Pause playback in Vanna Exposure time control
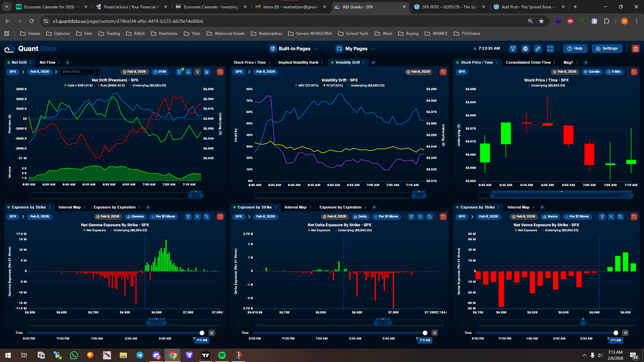The image size is (644, 362). (x=625, y=333)
